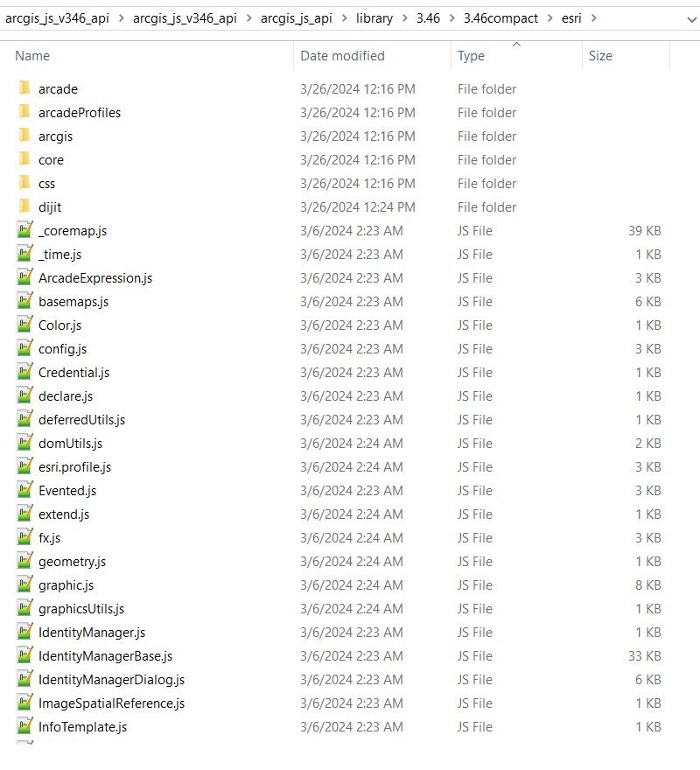Select the basemaps.js file icon
This screenshot has height=770, width=700.
[24, 301]
